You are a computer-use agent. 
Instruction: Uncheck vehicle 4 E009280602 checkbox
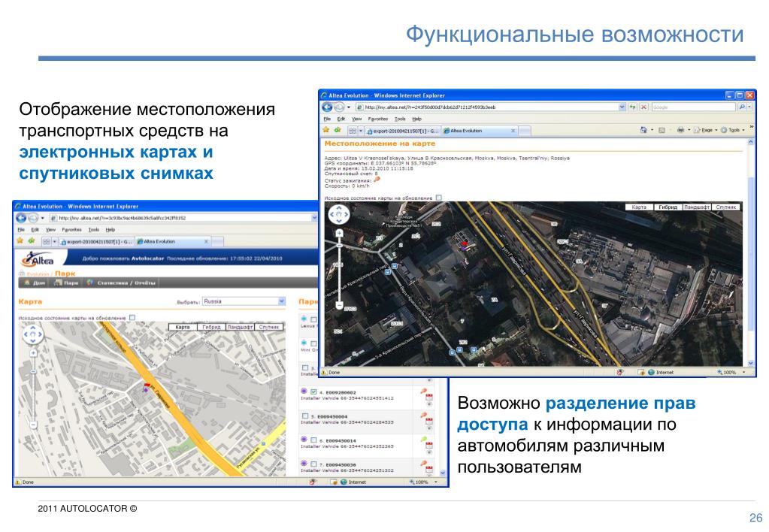[x=314, y=391]
